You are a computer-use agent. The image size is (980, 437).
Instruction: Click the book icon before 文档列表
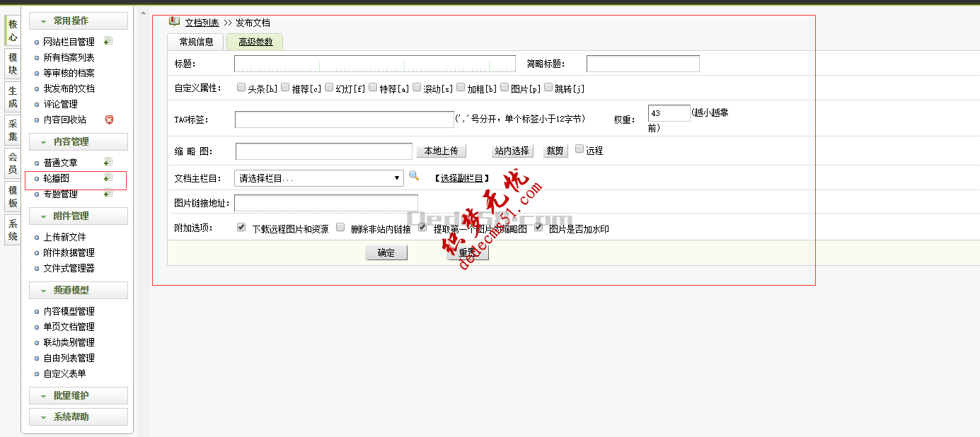tap(174, 22)
